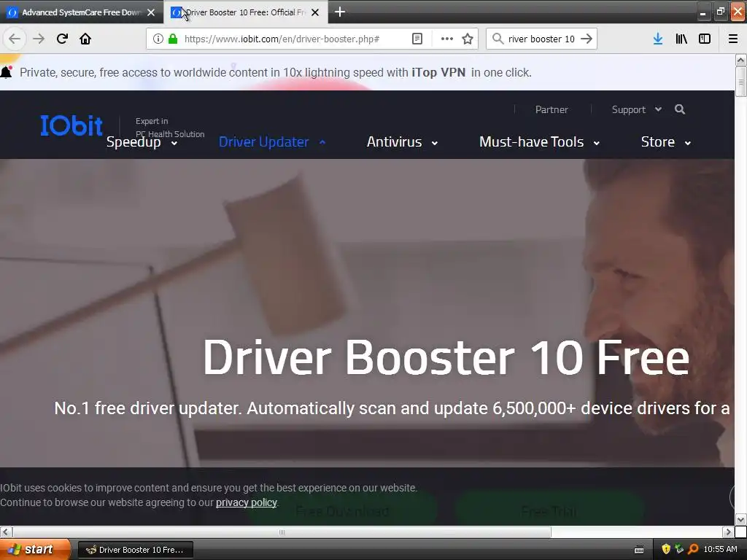Viewport: 747px width, 560px height.
Task: Submit search with the arrow button
Action: [x=587, y=39]
